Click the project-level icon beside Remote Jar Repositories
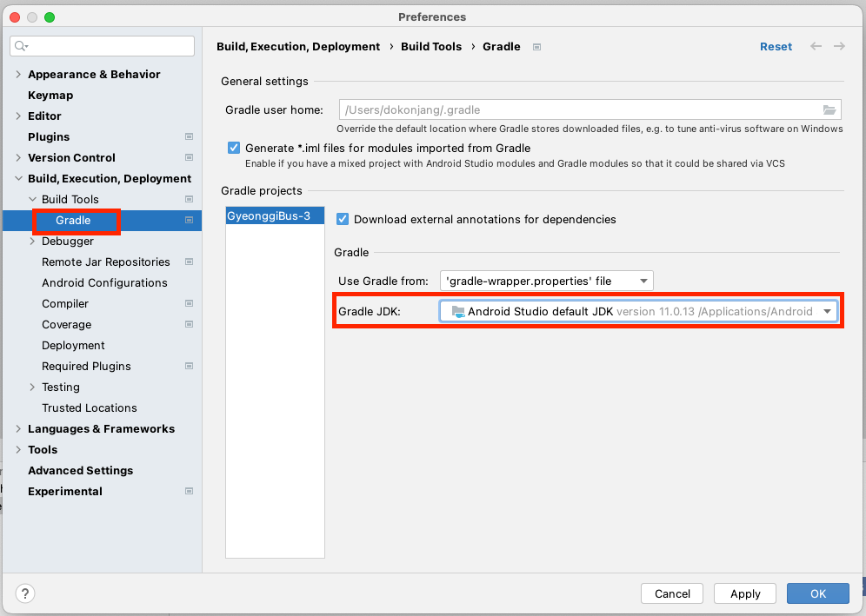866x616 pixels. tap(189, 262)
